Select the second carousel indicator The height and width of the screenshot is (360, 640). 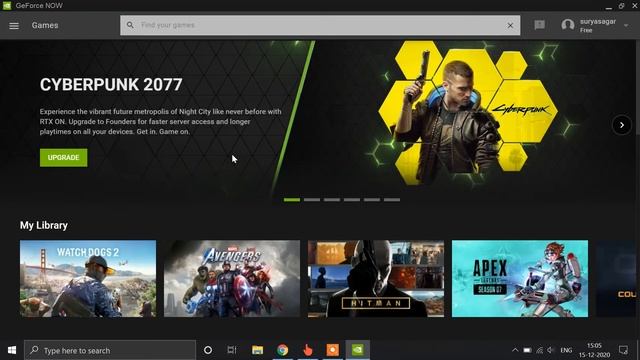point(312,200)
